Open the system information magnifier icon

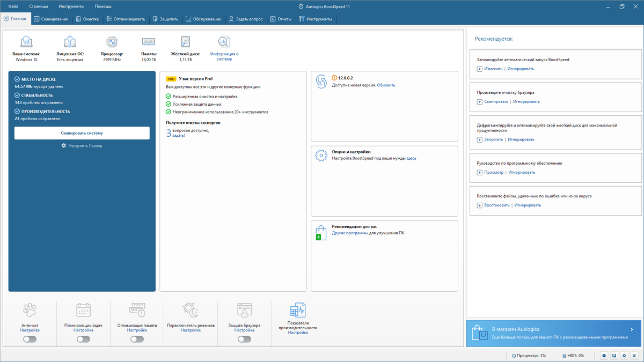tap(224, 42)
